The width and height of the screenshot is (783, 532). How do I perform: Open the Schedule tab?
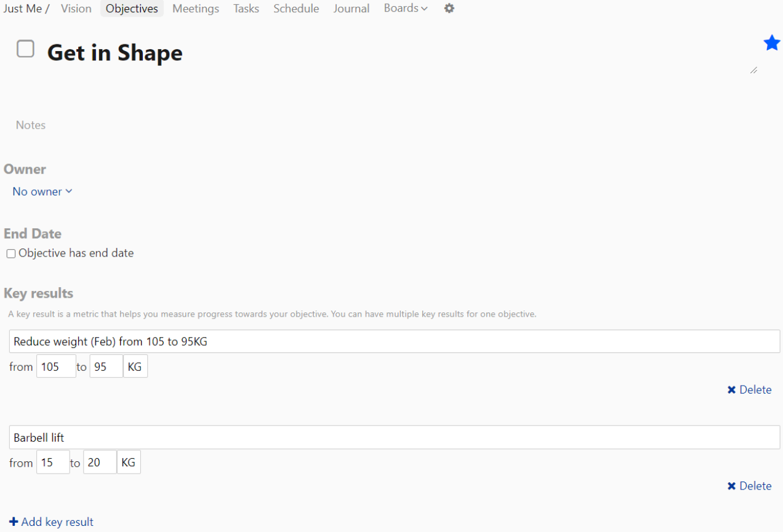[296, 9]
